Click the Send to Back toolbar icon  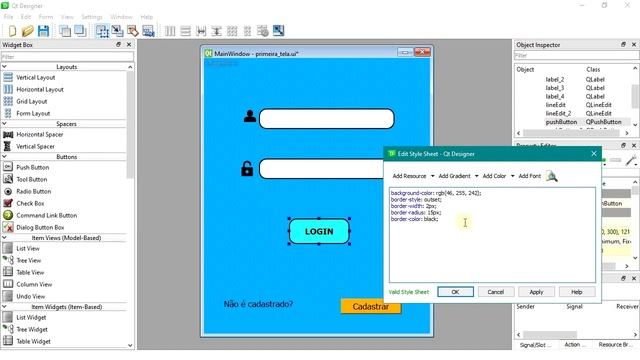pyautogui.click(x=64, y=31)
